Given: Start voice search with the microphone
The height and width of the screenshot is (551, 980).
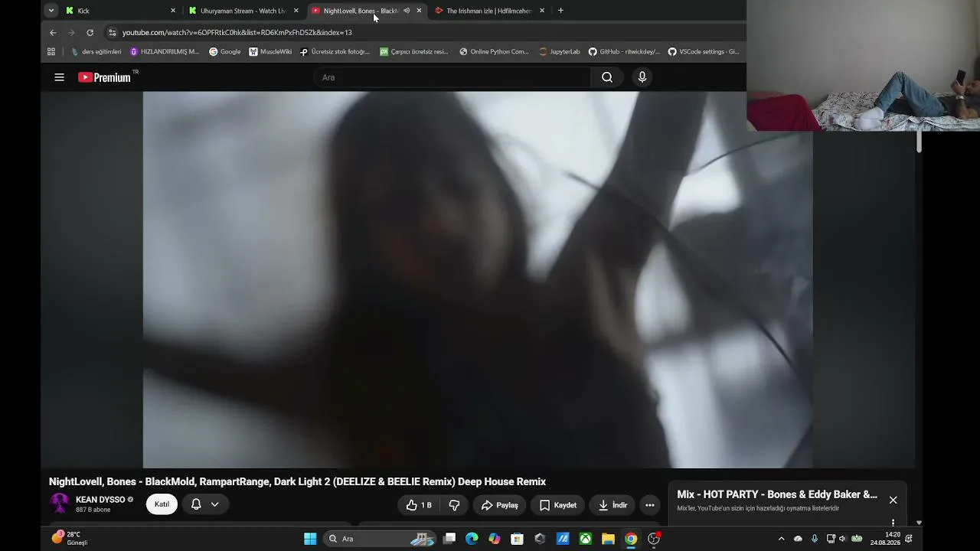Looking at the screenshot, I should point(642,77).
